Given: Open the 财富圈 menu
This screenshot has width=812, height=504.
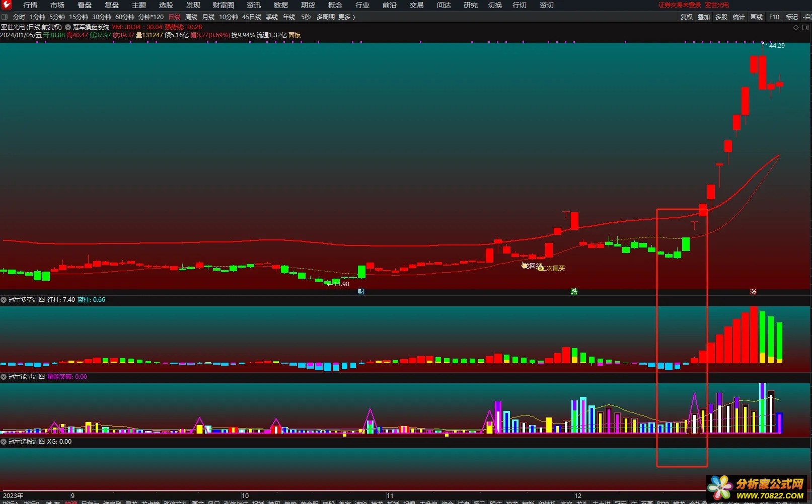Looking at the screenshot, I should point(224,5).
